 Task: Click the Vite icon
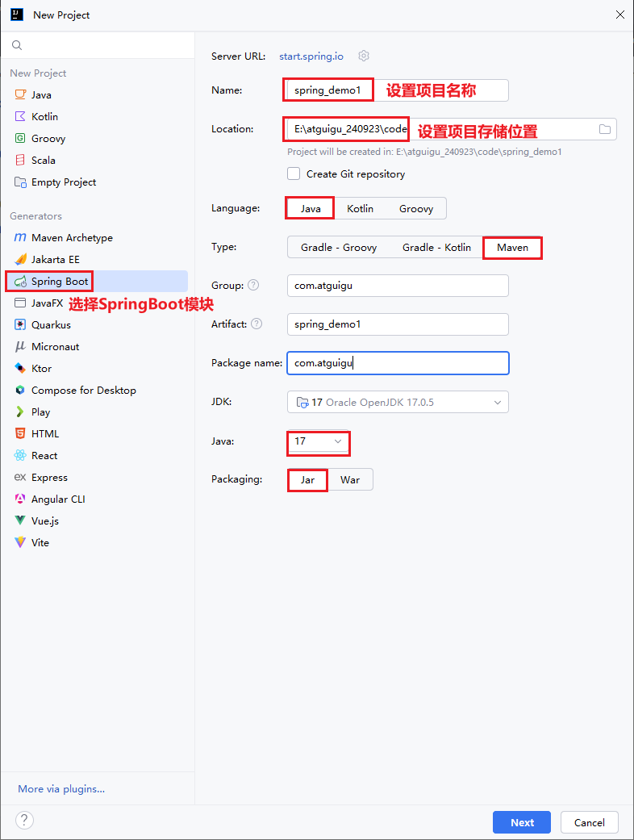(20, 542)
